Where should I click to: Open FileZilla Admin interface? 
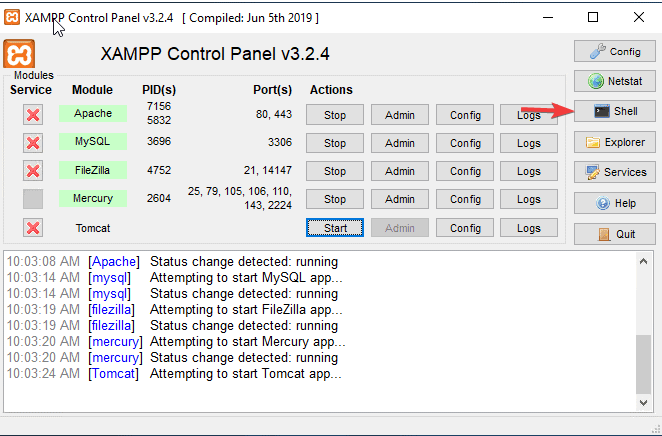400,171
